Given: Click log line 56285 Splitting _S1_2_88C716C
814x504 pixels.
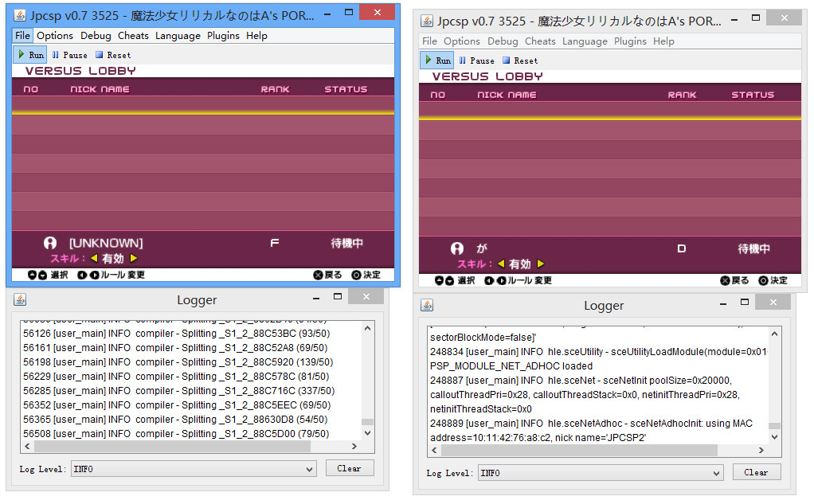Looking at the screenshot, I should tap(178, 390).
